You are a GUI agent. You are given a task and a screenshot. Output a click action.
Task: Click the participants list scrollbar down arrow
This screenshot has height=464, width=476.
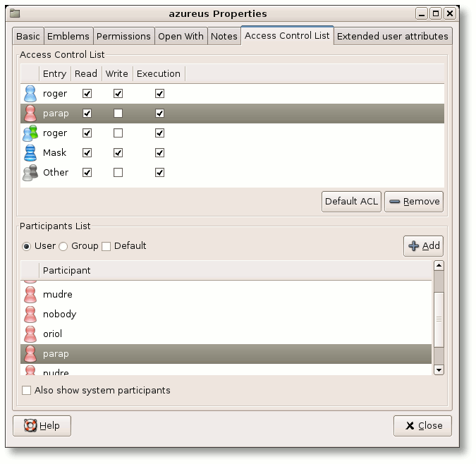(439, 370)
